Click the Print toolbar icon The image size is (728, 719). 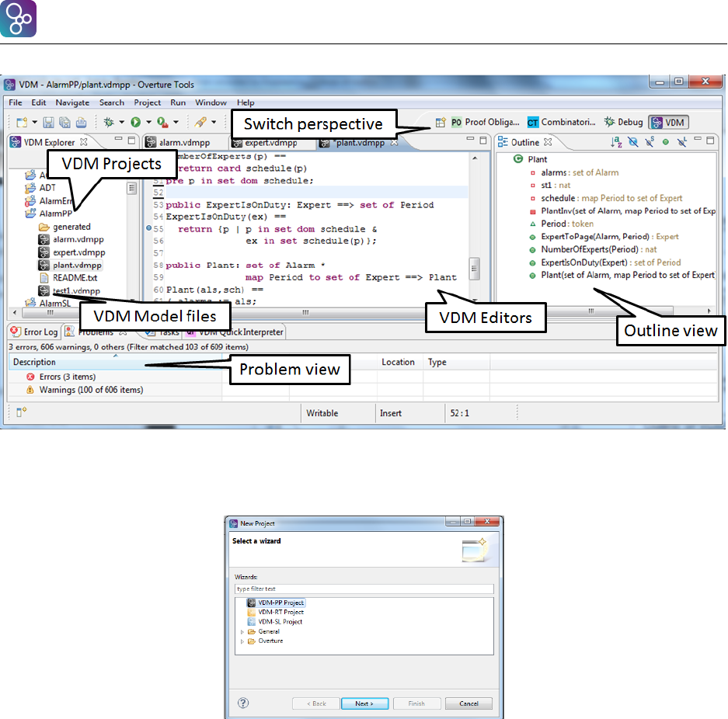point(82,123)
